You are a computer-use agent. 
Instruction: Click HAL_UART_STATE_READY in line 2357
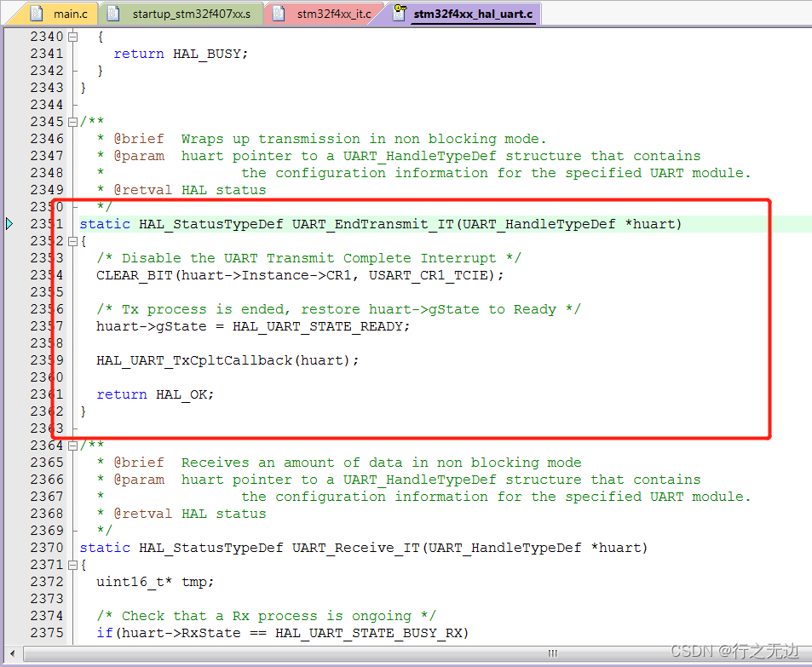pyautogui.click(x=317, y=326)
